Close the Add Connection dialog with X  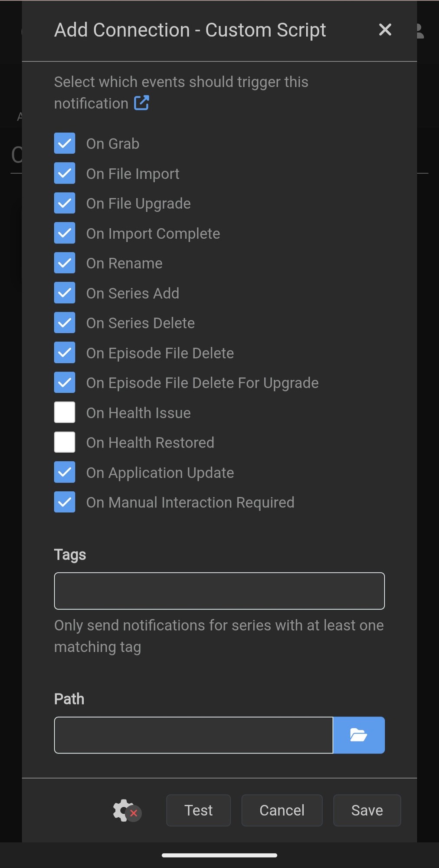tap(385, 30)
